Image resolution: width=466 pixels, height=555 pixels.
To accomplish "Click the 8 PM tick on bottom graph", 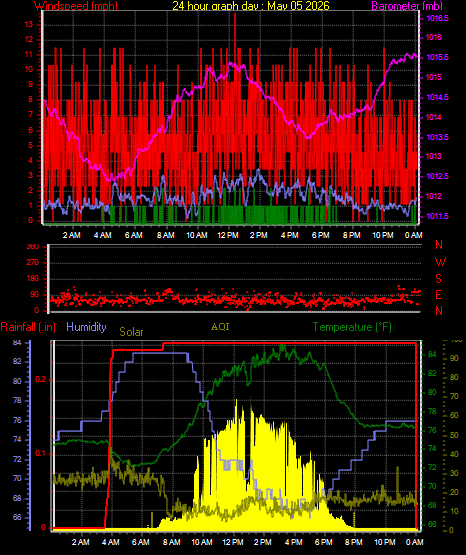I will tap(354, 542).
